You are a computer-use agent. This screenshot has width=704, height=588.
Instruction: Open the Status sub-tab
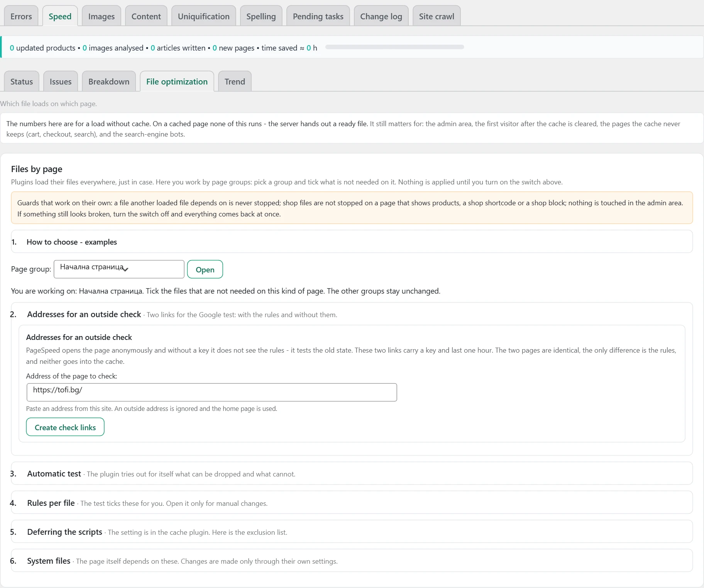point(22,81)
